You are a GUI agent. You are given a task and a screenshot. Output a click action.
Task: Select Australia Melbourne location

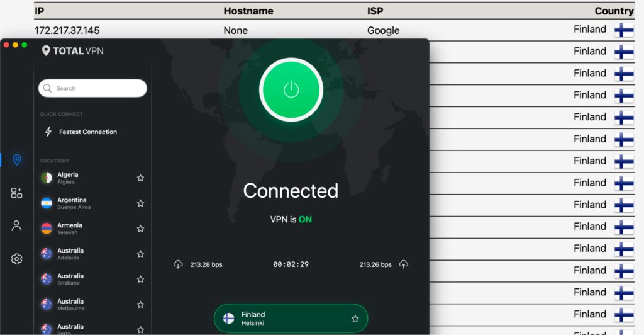(x=92, y=305)
